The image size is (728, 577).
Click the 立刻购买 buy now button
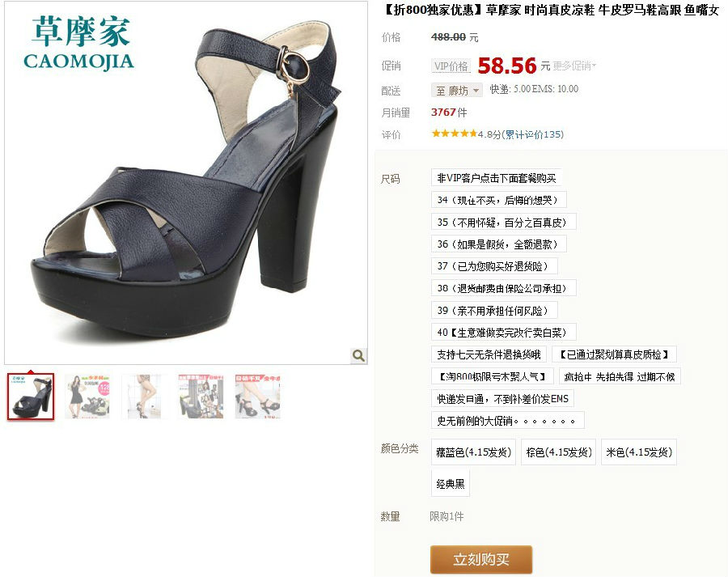coord(481,559)
